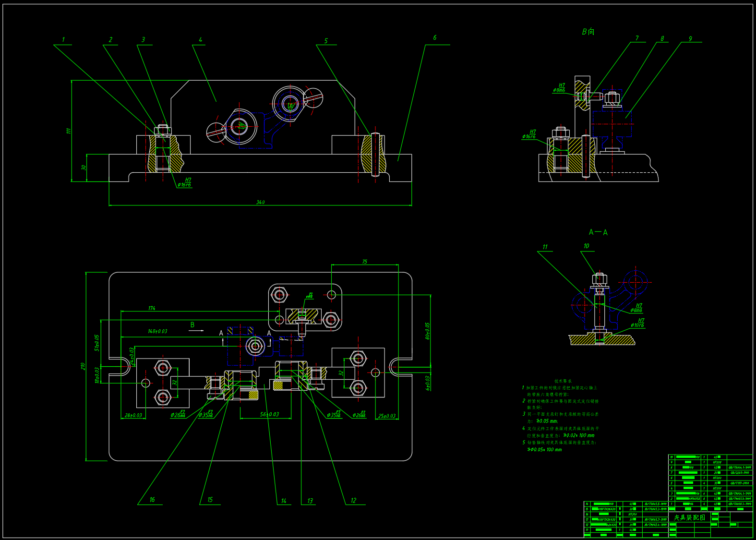Select callout number 9 in B view
The height and width of the screenshot is (540, 756).
tap(690, 38)
